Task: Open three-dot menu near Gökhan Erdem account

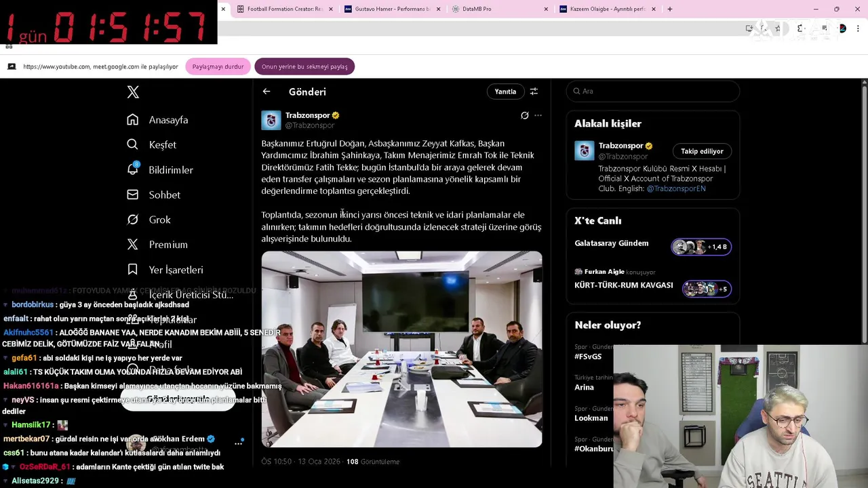Action: tap(238, 443)
